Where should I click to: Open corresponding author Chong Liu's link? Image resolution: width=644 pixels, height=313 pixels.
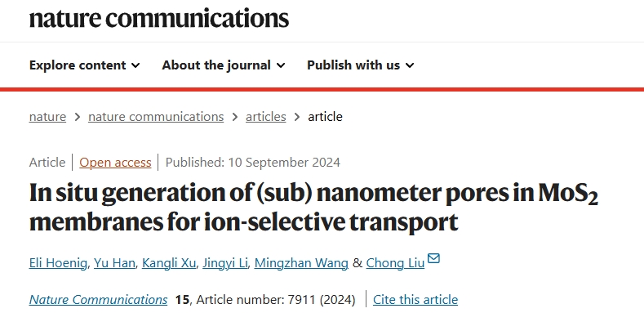395,263
